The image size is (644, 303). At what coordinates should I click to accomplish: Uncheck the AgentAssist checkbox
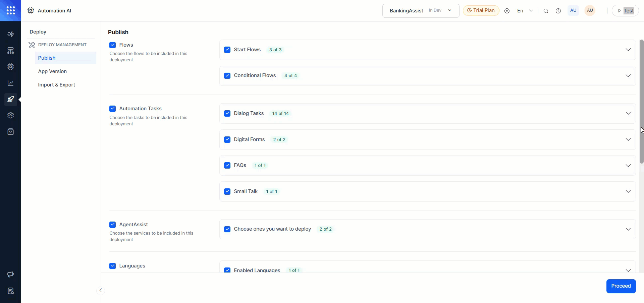(x=113, y=225)
